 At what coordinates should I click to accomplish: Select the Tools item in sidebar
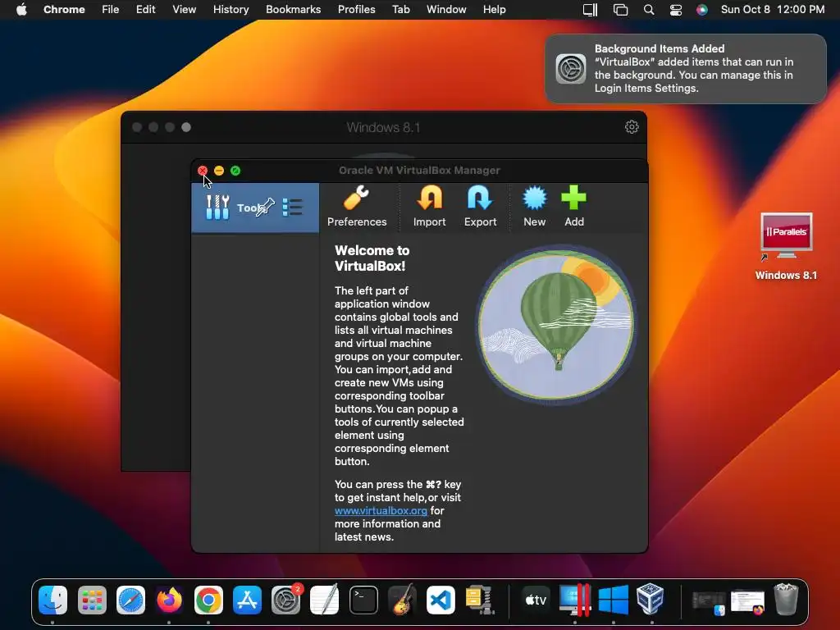pos(255,208)
